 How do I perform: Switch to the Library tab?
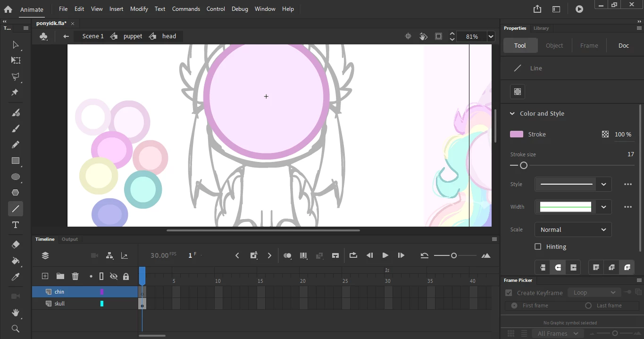point(541,28)
